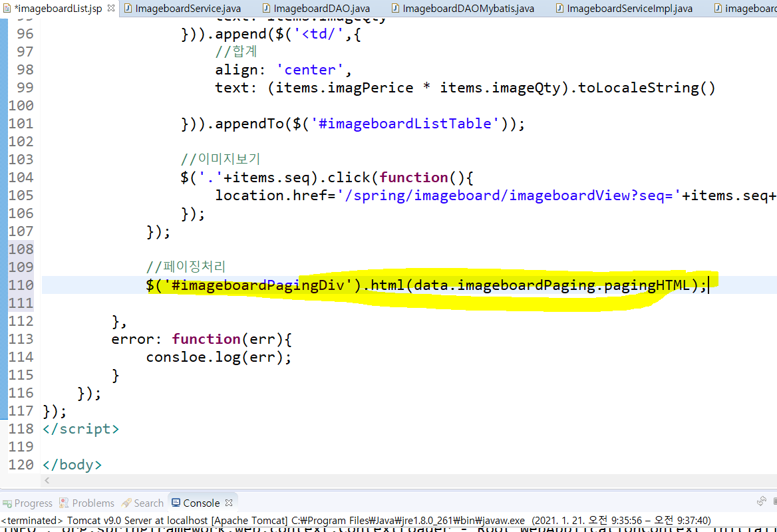Click the greyed double-arrow icon in Console toolbar
Screen dimensions: 777x532
coord(762,501)
